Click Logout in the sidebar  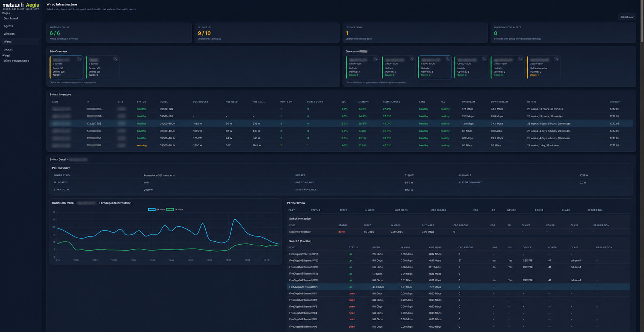point(8,49)
